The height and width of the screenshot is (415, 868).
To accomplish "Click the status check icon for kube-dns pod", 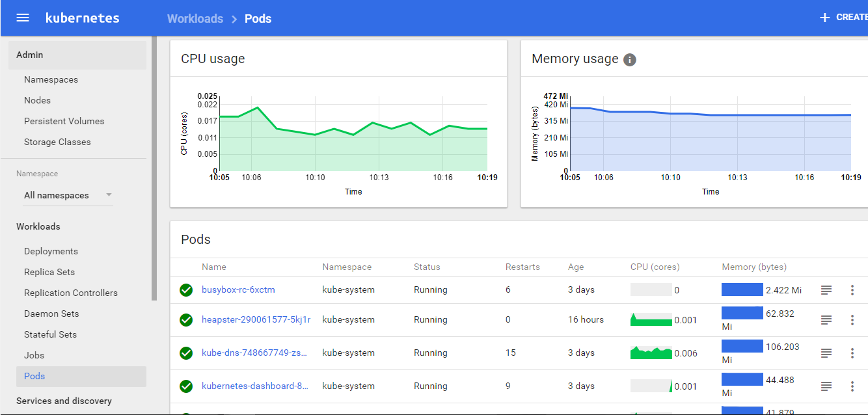I will click(x=186, y=353).
